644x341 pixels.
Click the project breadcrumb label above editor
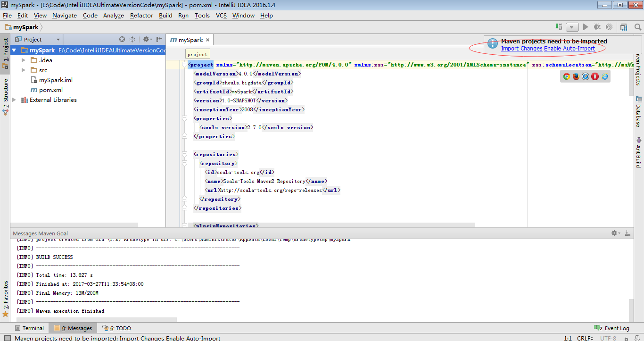tap(197, 54)
